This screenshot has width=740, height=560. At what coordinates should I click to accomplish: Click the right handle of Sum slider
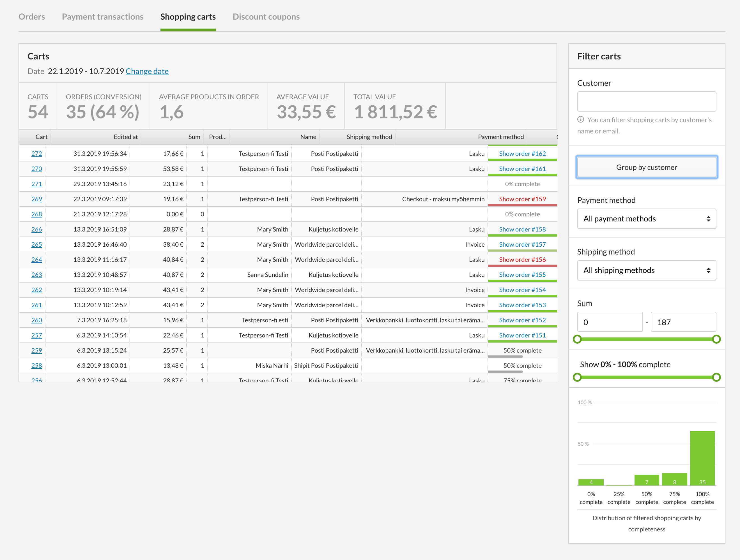coord(716,339)
